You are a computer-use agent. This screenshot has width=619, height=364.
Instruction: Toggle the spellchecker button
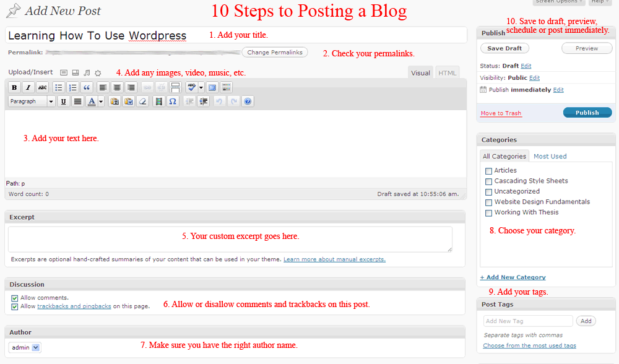point(191,87)
